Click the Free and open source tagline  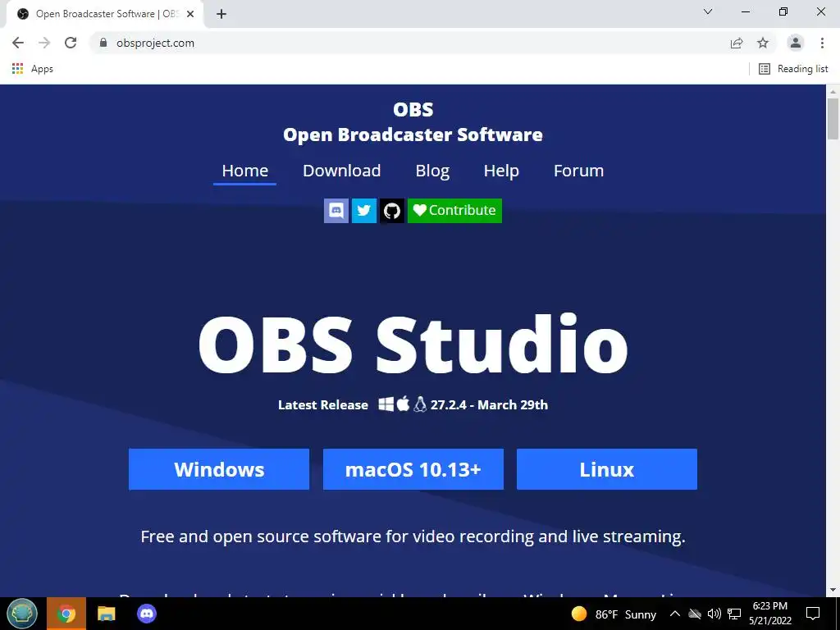(x=413, y=536)
